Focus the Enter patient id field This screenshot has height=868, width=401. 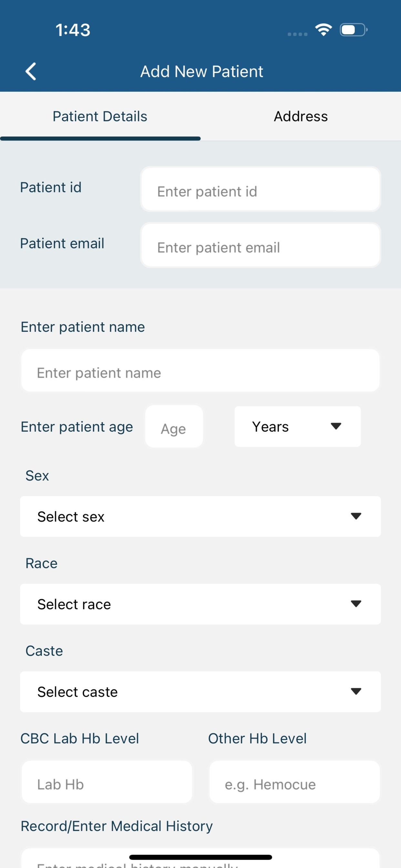261,189
